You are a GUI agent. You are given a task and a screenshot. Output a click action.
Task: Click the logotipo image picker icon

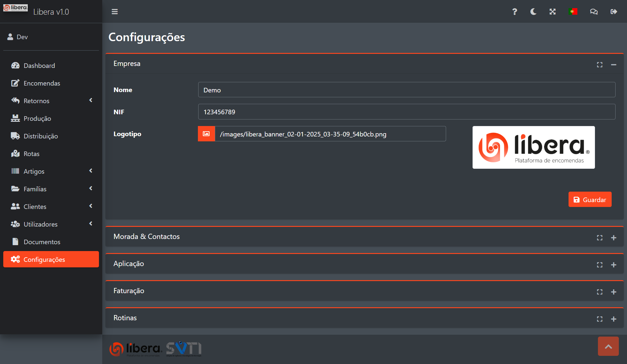coord(206,134)
